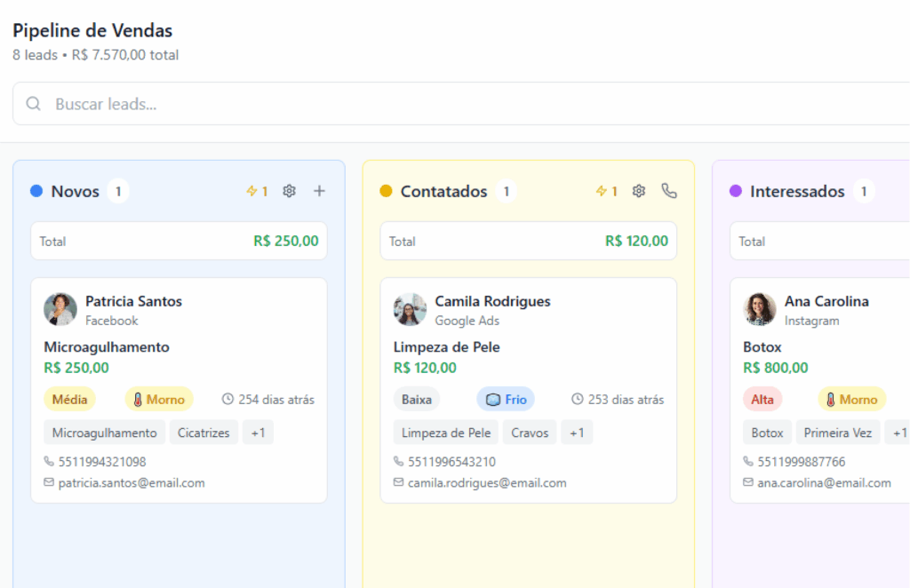This screenshot has width=910, height=588.
Task: Click phone icon in Contatados header
Action: click(x=669, y=191)
